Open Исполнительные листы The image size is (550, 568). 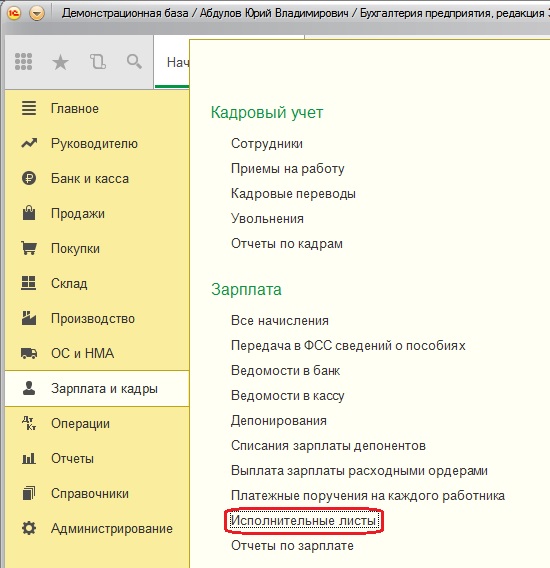tap(304, 521)
